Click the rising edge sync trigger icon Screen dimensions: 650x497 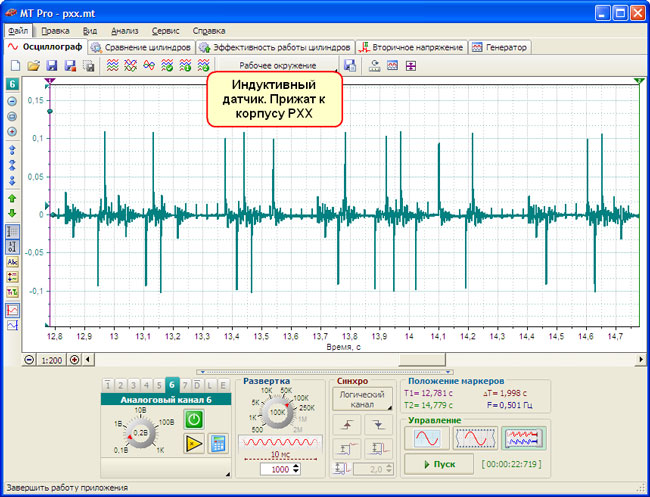(345, 424)
